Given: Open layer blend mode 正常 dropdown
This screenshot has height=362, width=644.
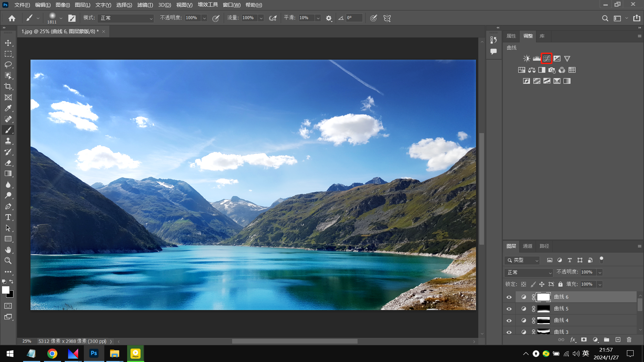Looking at the screenshot, I should pos(529,273).
